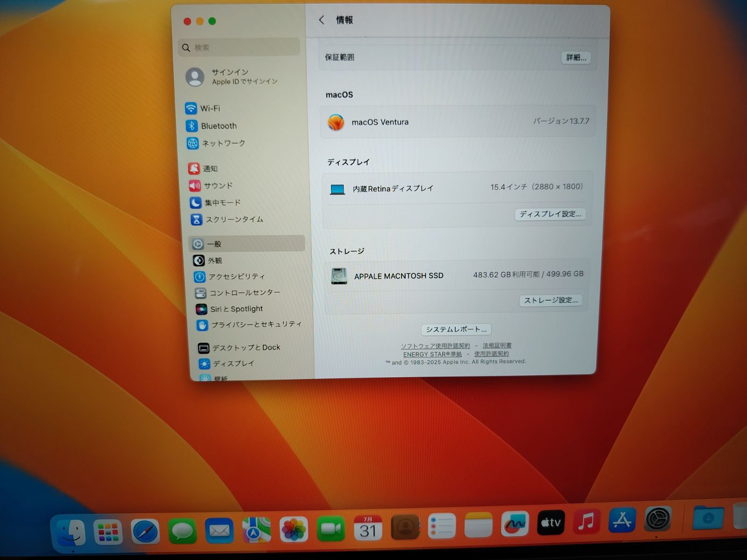Open Freeform from the Dock

(x=515, y=523)
